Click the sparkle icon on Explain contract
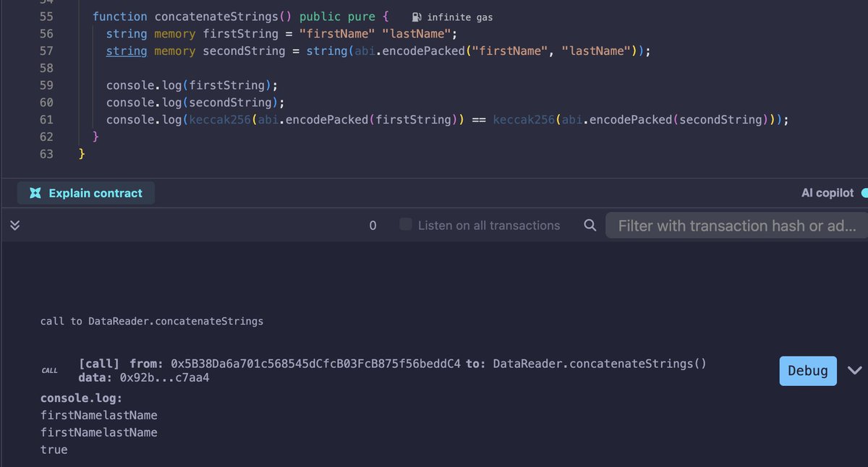This screenshot has width=868, height=467. tap(35, 192)
